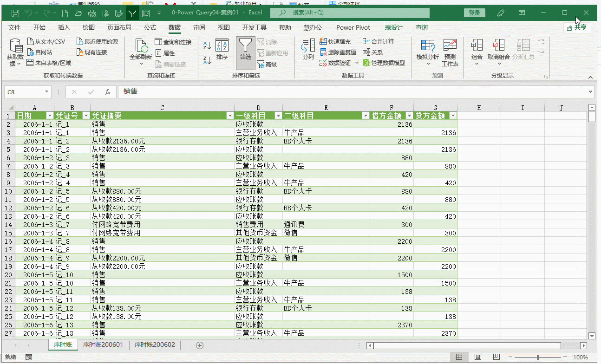Open 最近使用的源 recent sources

click(97, 42)
